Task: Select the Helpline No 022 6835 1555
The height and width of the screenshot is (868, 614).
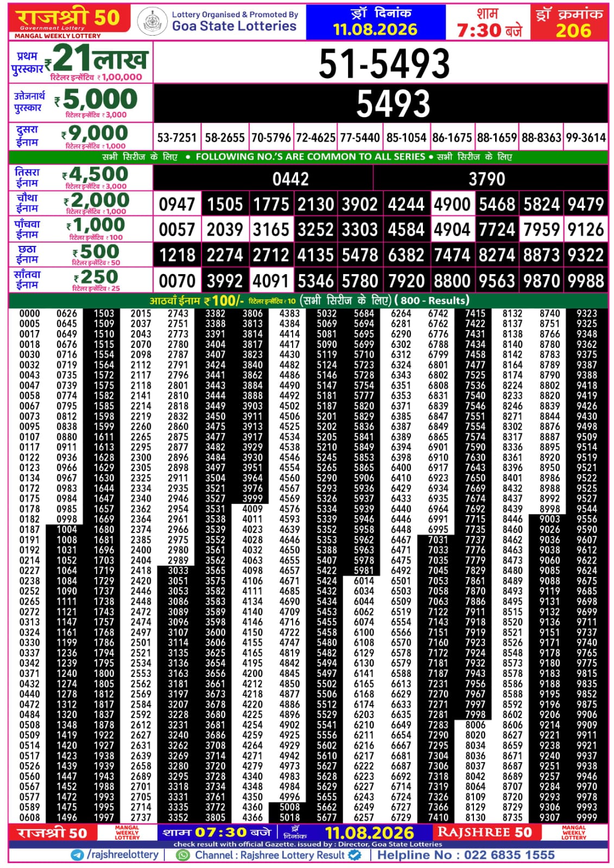Action: click(466, 855)
